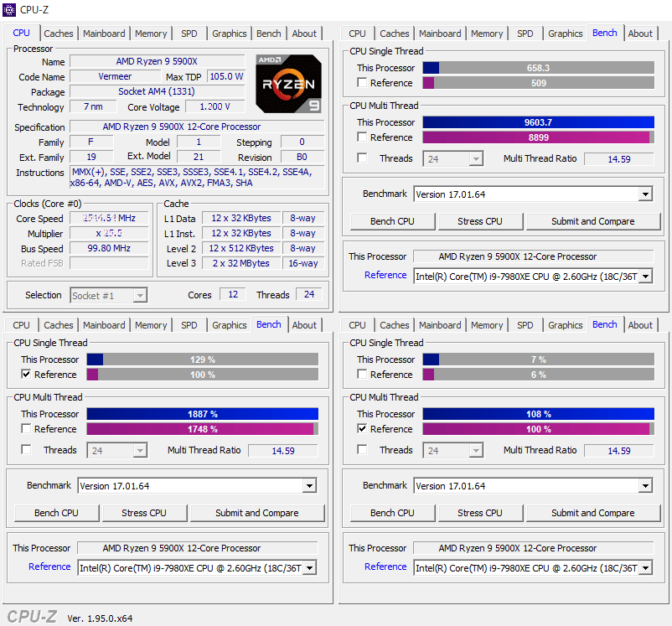The image size is (672, 626).
Task: Tick Reference checkbox beside the 1748 % bar
Action: 26,428
